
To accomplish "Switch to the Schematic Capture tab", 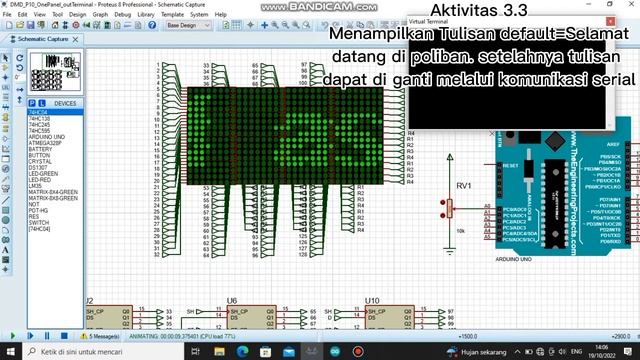I will 42,39.
